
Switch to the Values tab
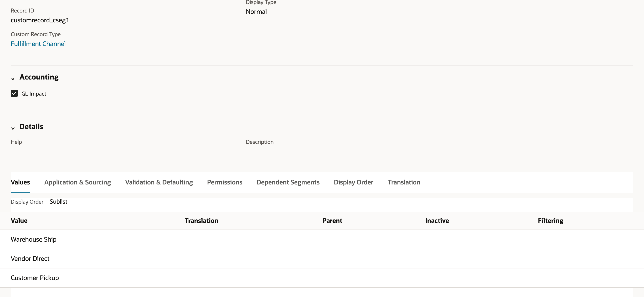tap(20, 182)
